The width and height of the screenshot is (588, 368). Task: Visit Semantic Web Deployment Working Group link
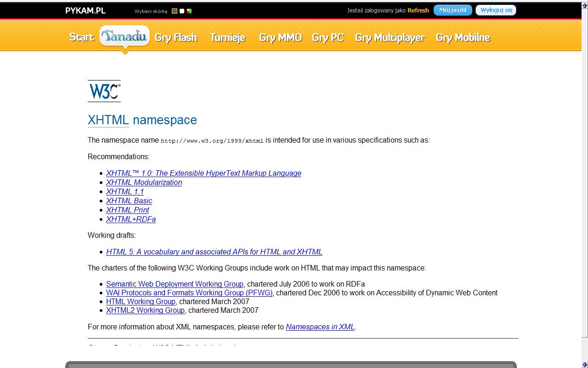coord(175,284)
